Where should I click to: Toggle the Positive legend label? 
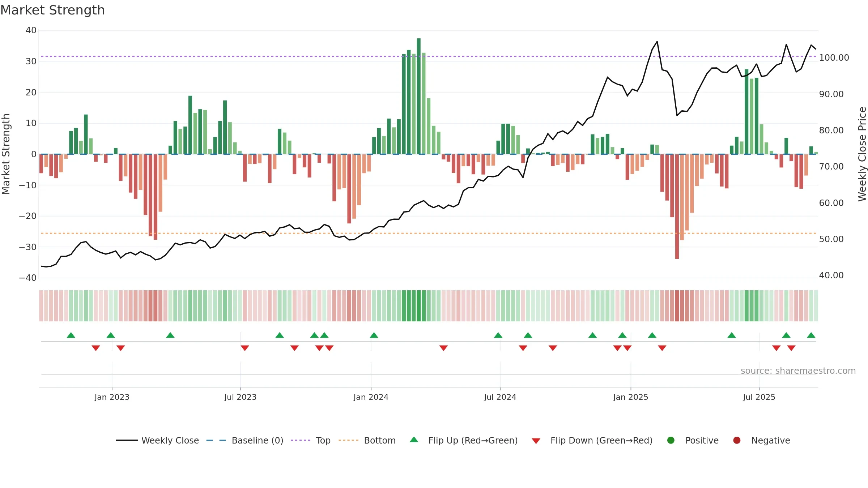tap(702, 440)
